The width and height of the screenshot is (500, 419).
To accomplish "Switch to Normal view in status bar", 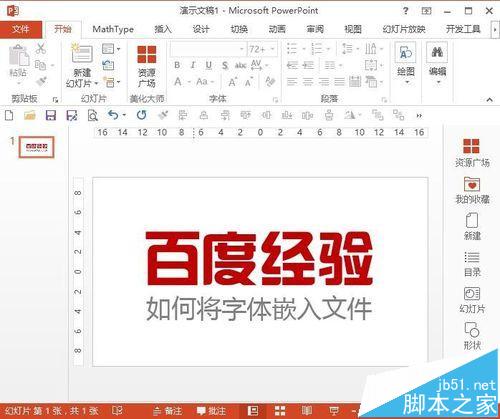I will point(253,411).
